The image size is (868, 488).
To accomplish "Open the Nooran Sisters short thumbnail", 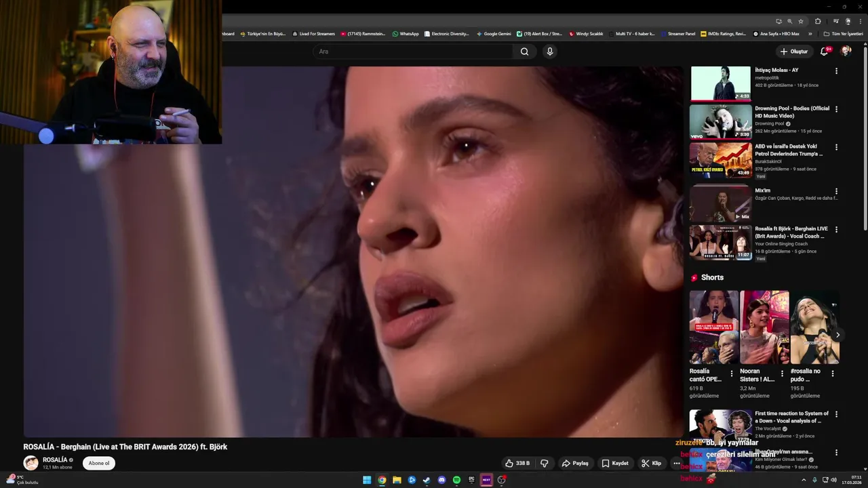I will tap(764, 327).
